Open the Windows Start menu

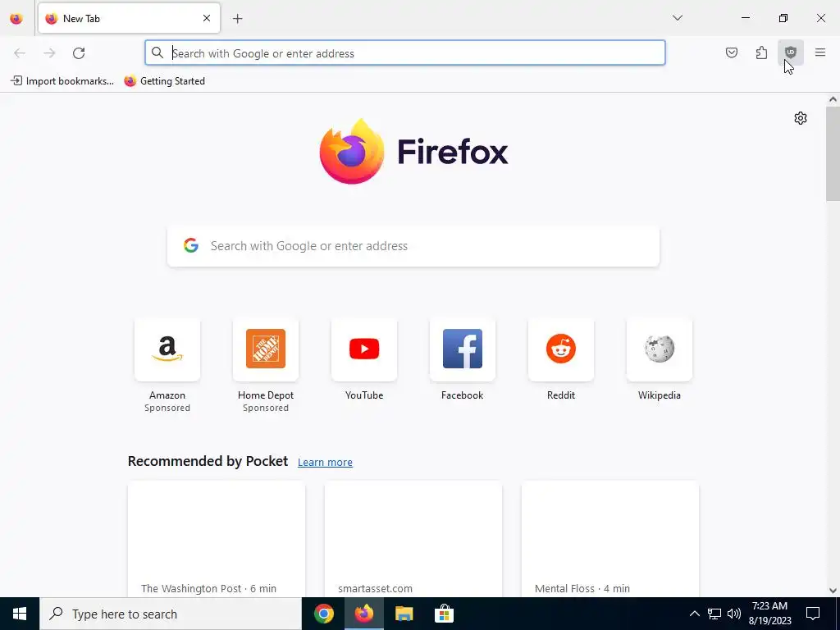tap(20, 614)
